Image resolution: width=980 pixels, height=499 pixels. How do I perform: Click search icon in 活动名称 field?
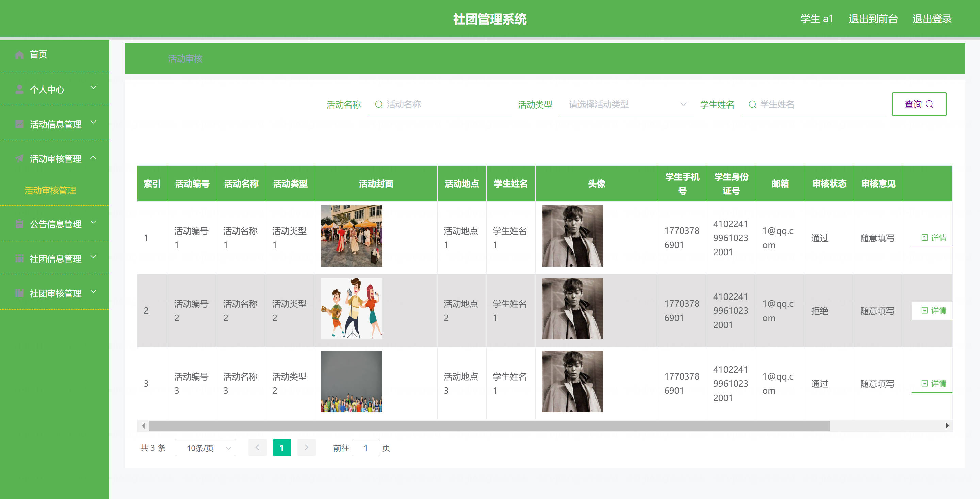(378, 104)
